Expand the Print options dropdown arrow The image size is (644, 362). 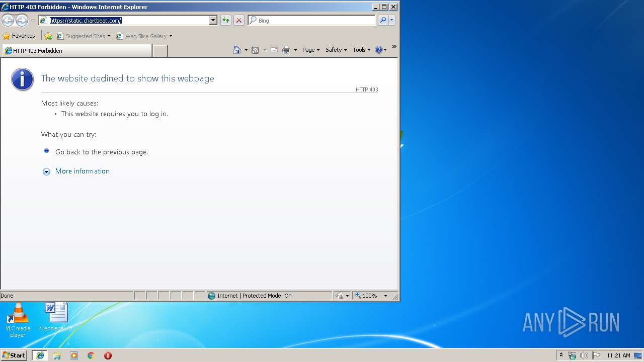click(295, 50)
